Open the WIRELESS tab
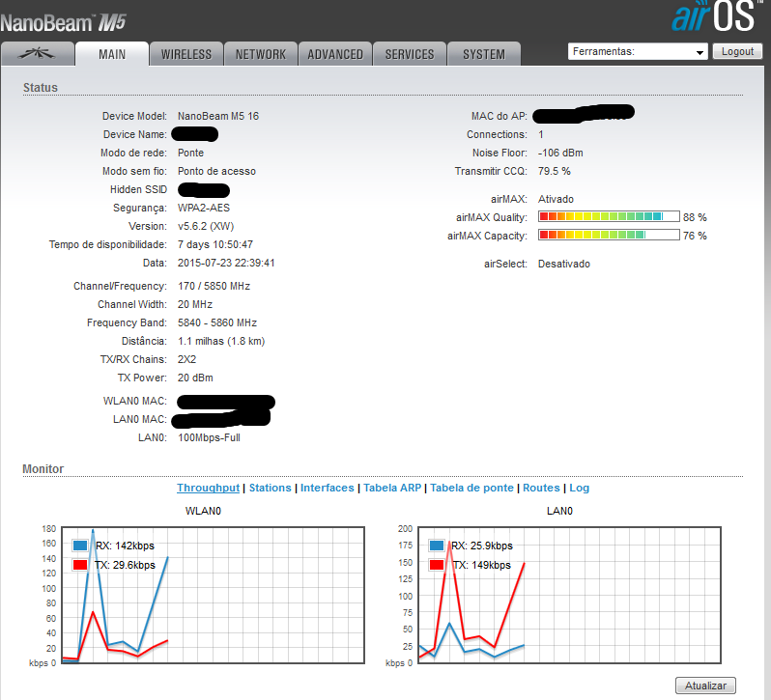The height and width of the screenshot is (700, 771). pyautogui.click(x=186, y=54)
